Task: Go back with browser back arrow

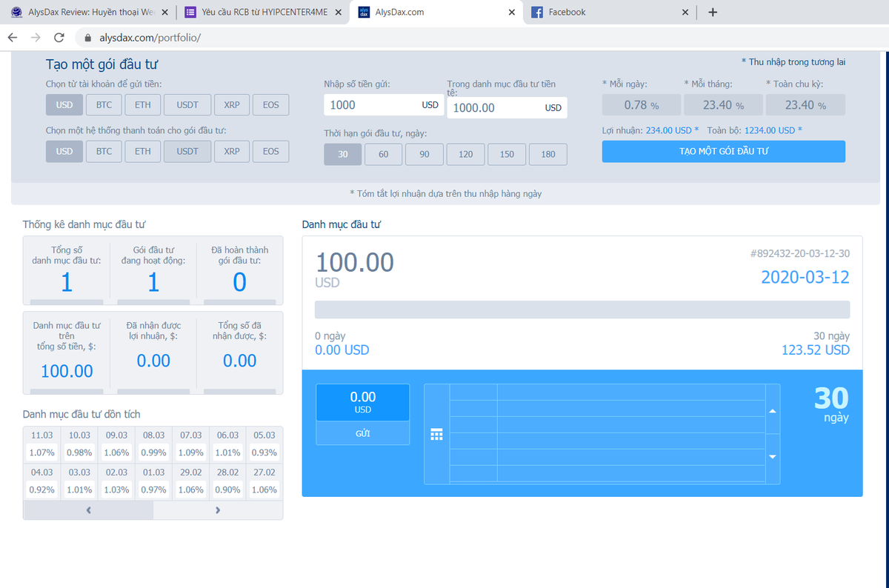Action: 13,37
